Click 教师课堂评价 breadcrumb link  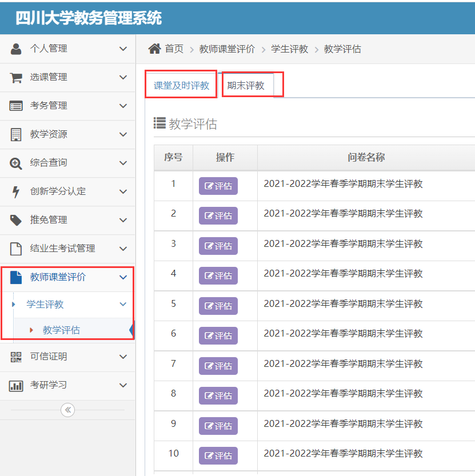(227, 49)
